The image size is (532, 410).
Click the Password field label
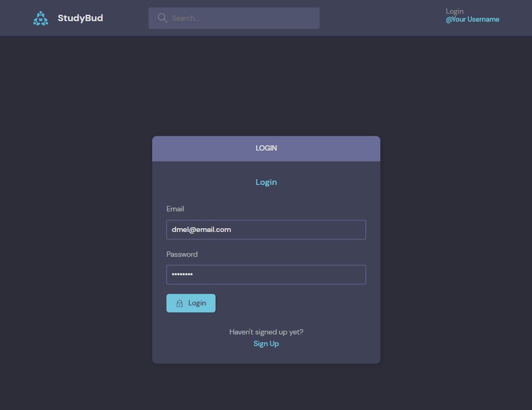182,255
